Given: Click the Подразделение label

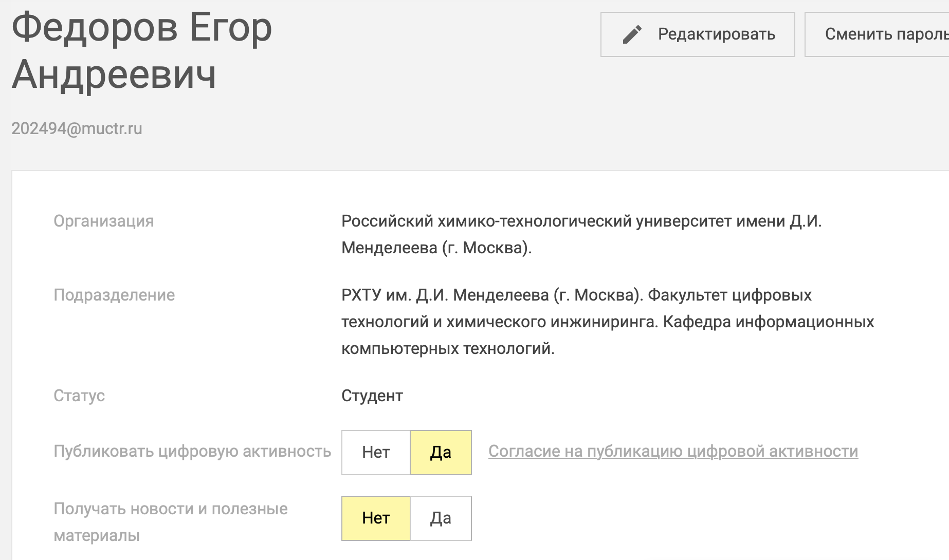Looking at the screenshot, I should point(114,295).
